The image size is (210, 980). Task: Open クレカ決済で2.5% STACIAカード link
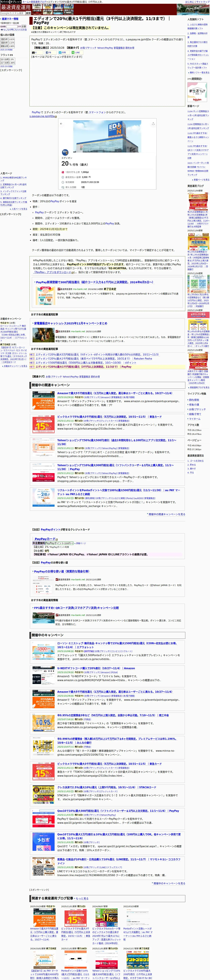coord(107,787)
